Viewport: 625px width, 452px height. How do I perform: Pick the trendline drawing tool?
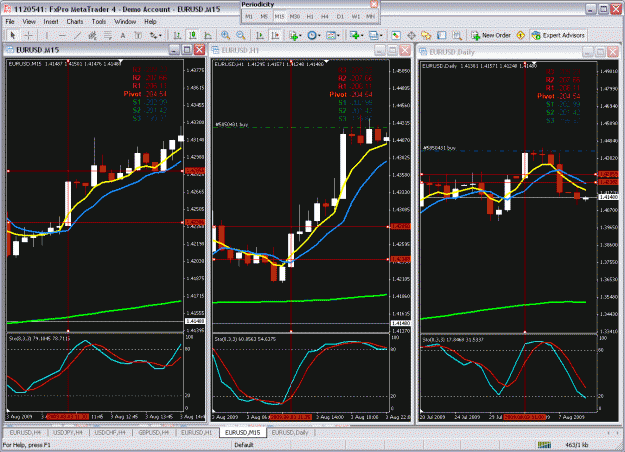click(77, 35)
